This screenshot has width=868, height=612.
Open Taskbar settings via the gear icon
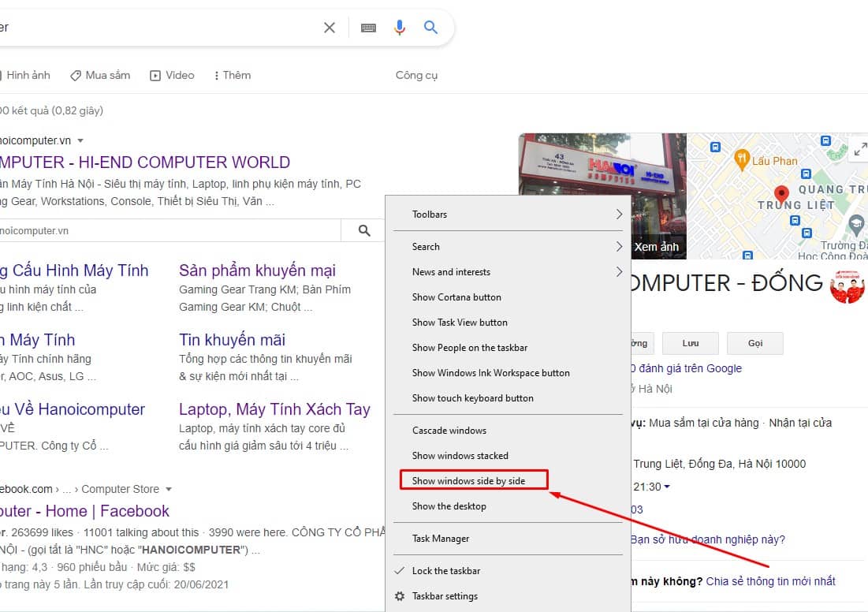tap(400, 596)
